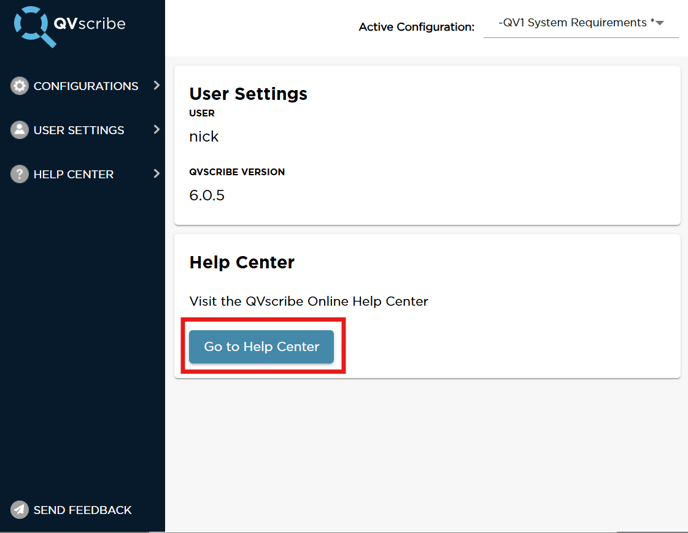This screenshot has height=533, width=688.
Task: Expand the User Settings chevron arrow
Action: pos(157,129)
